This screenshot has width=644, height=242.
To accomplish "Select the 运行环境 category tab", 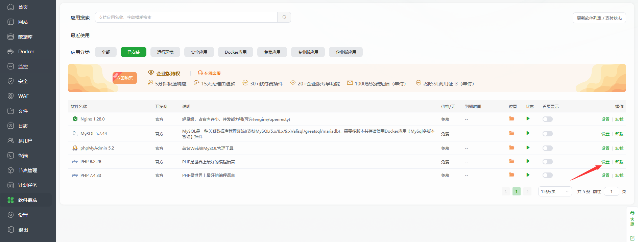I will (x=165, y=52).
